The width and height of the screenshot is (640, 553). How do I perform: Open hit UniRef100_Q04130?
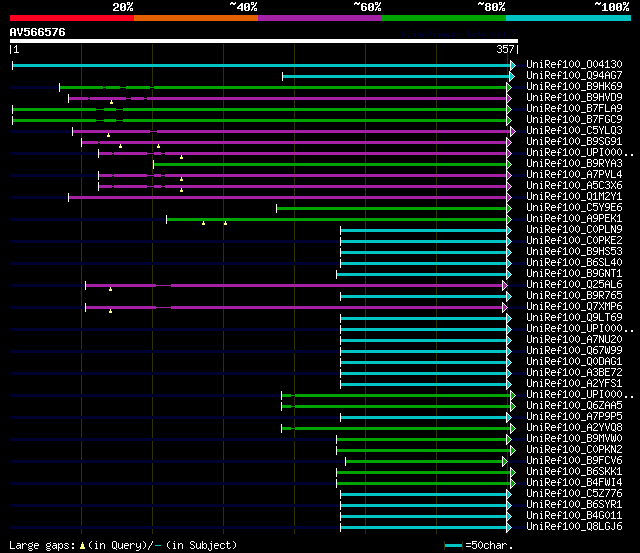point(574,64)
